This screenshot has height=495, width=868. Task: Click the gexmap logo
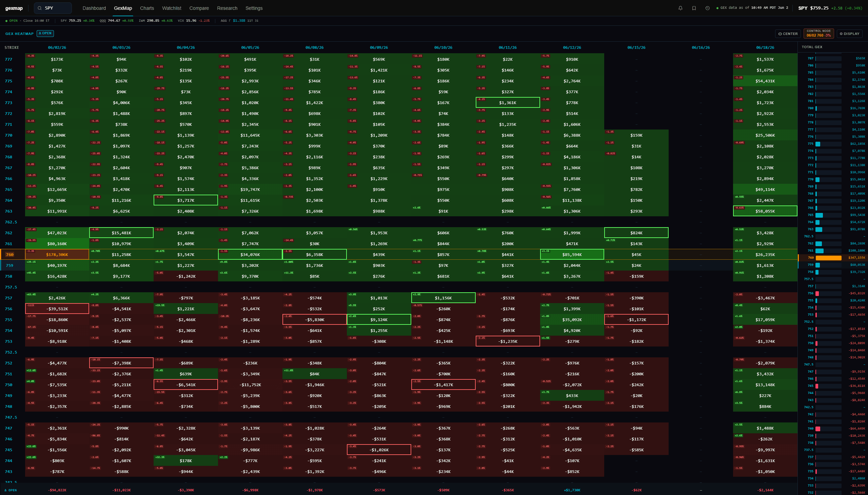14,8
